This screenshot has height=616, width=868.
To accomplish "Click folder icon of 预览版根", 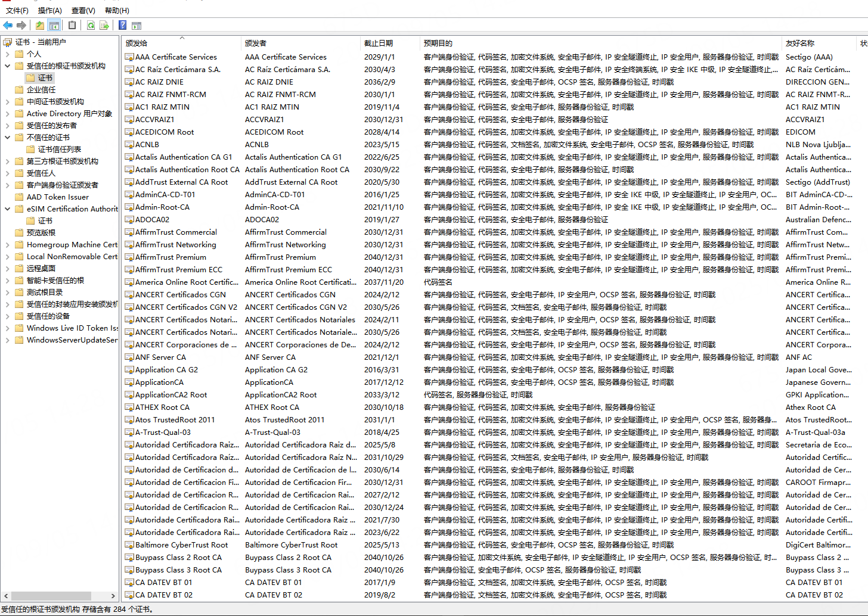I will [x=19, y=232].
